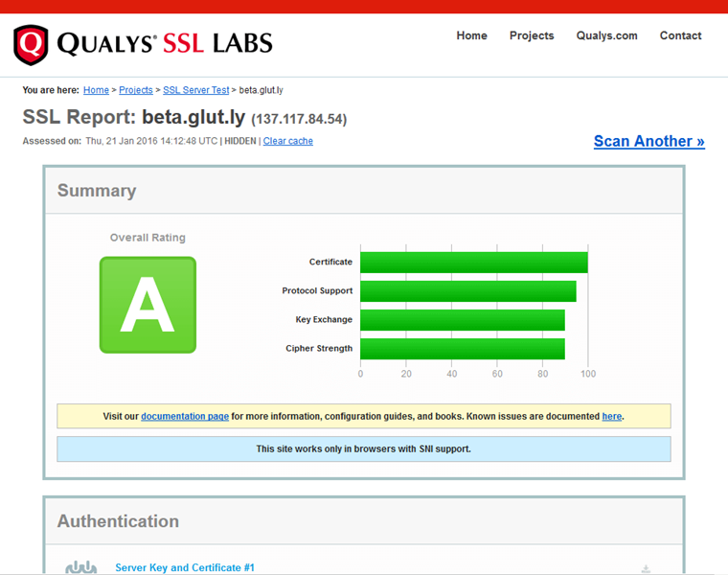Click the 'HIDDEN' status text
Viewport: 728px width, 575px height.
click(x=240, y=141)
